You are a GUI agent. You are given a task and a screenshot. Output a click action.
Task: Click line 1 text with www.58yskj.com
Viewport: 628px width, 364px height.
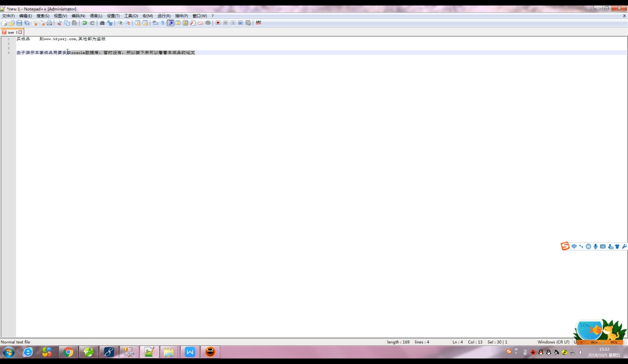pyautogui.click(x=61, y=39)
